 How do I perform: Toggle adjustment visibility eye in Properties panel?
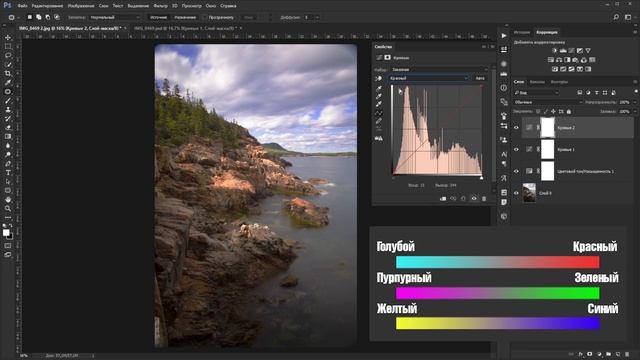tap(474, 199)
